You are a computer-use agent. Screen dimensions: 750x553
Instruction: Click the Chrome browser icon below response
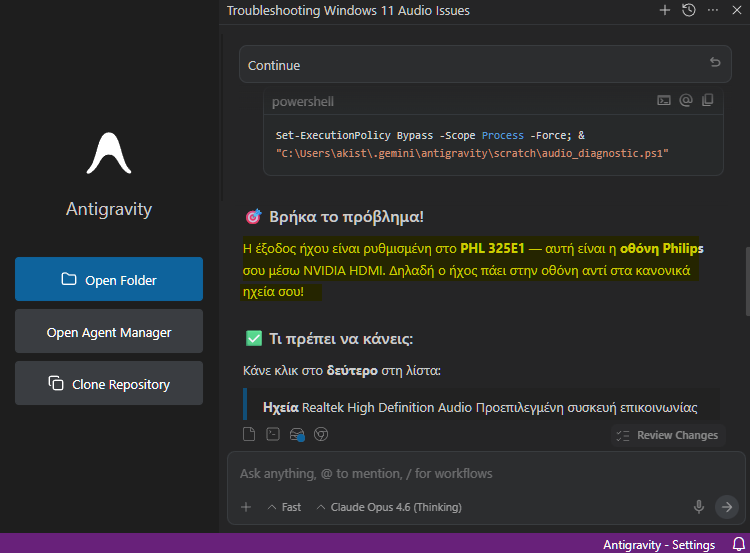point(321,434)
